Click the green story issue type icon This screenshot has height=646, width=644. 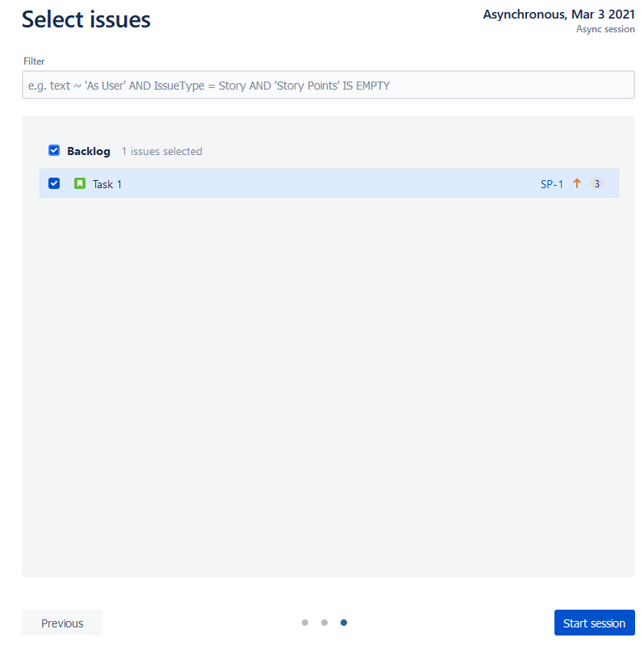(80, 184)
